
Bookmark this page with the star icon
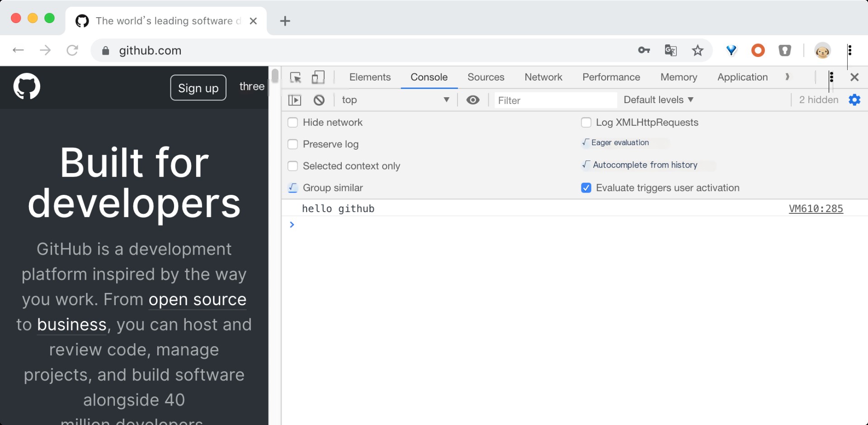click(698, 50)
